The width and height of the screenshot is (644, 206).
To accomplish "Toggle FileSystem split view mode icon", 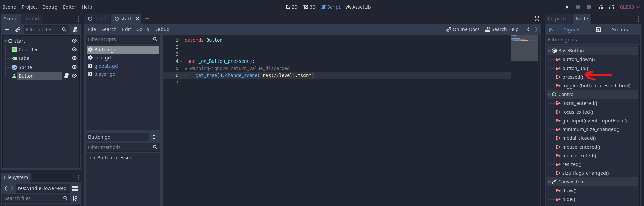I will pyautogui.click(x=75, y=188).
